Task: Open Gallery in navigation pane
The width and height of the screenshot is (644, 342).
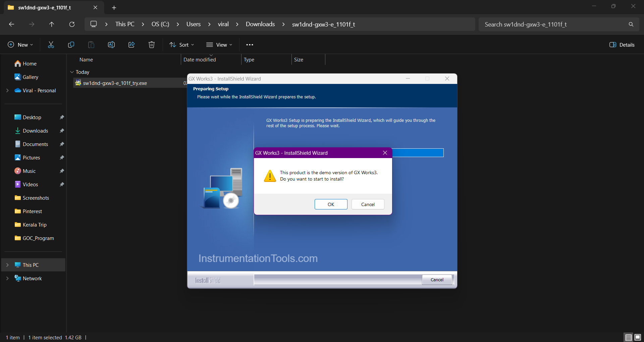Action: 26,77
